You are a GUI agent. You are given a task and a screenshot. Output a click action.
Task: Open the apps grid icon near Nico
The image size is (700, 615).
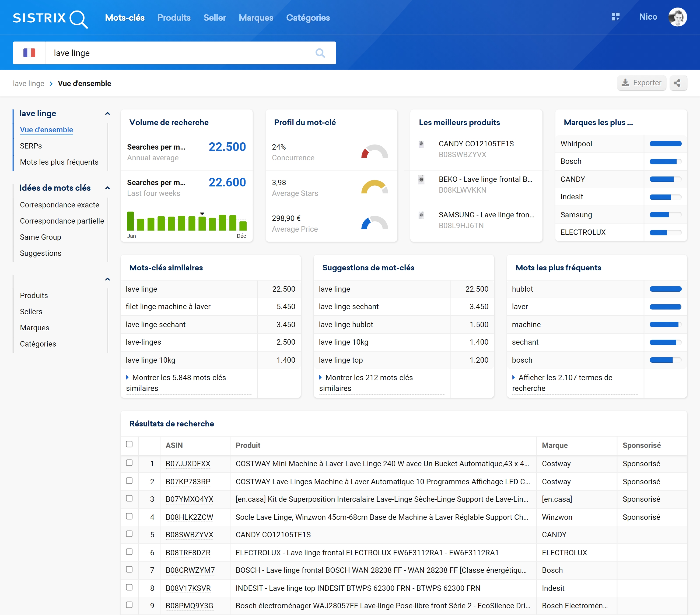tap(615, 17)
